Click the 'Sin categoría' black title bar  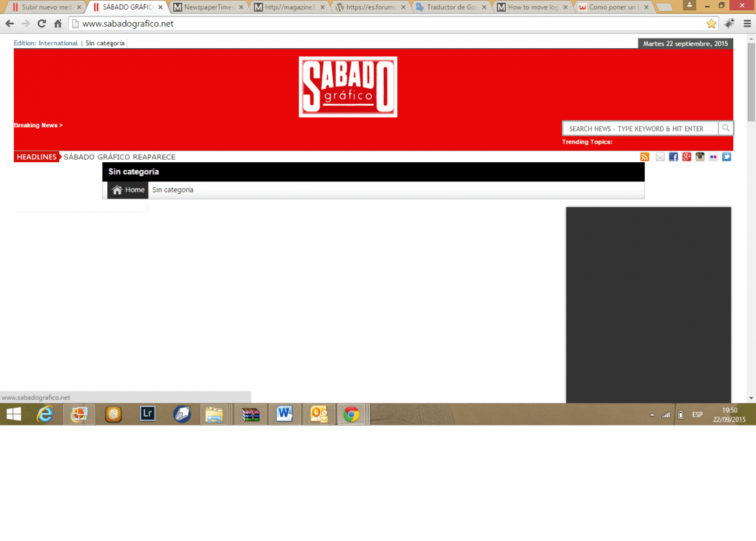click(x=373, y=172)
